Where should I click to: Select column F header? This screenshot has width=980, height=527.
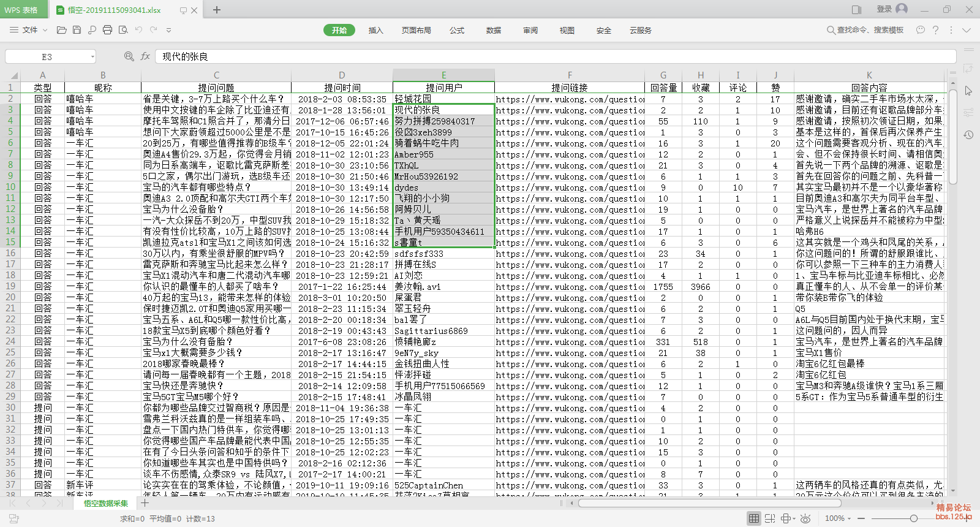pyautogui.click(x=570, y=75)
